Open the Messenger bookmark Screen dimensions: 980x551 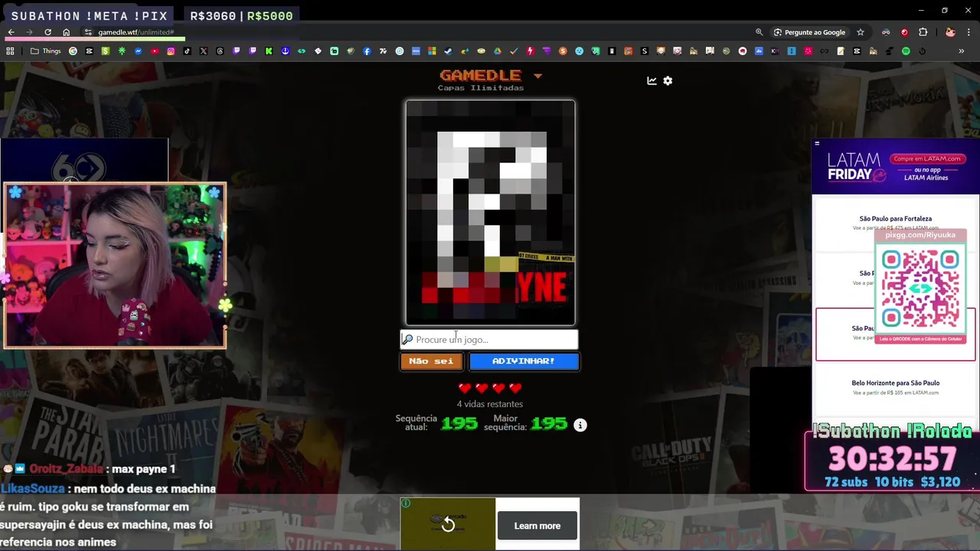point(139,51)
